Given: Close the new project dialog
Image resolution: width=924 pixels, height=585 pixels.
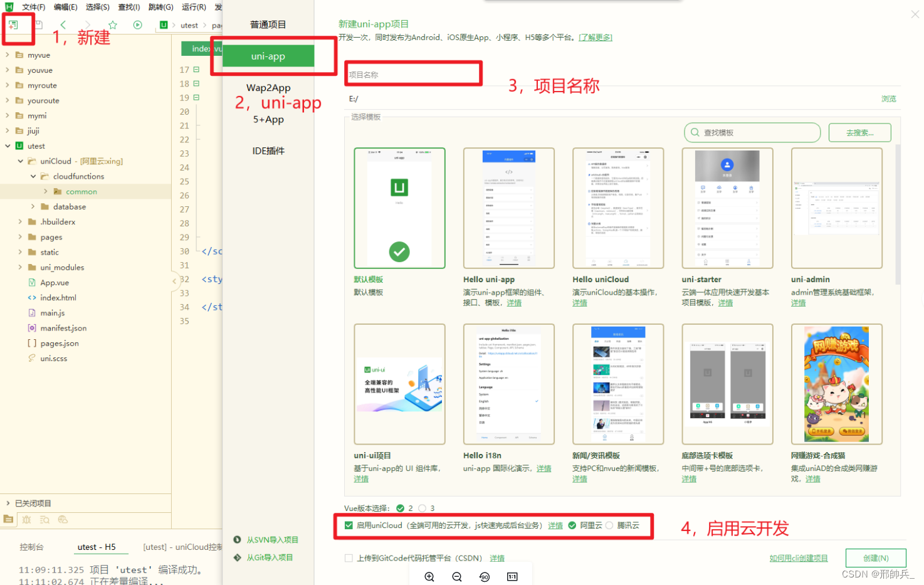Looking at the screenshot, I should point(915,14).
